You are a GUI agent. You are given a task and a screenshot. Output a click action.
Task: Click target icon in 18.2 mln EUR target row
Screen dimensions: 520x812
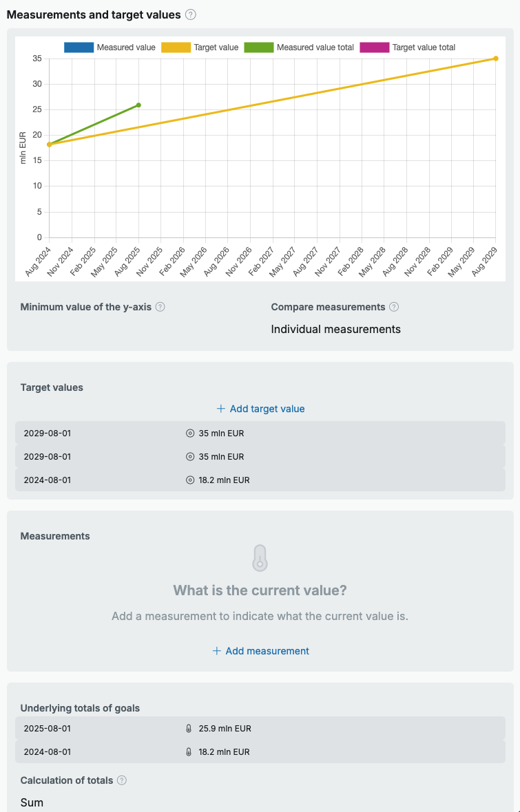coord(190,480)
